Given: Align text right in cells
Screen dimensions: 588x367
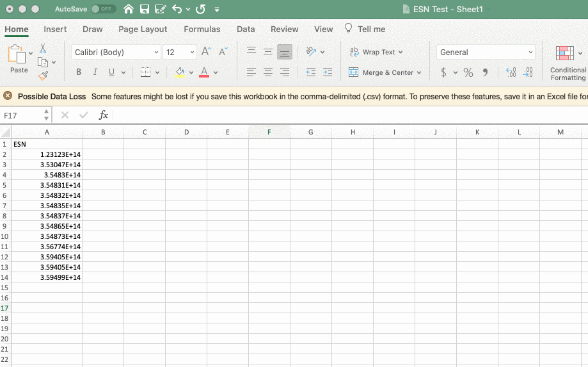Looking at the screenshot, I should tap(285, 72).
